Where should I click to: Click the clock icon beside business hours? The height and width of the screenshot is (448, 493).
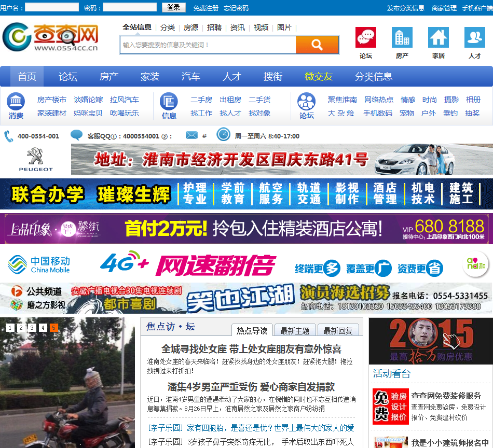tap(224, 134)
